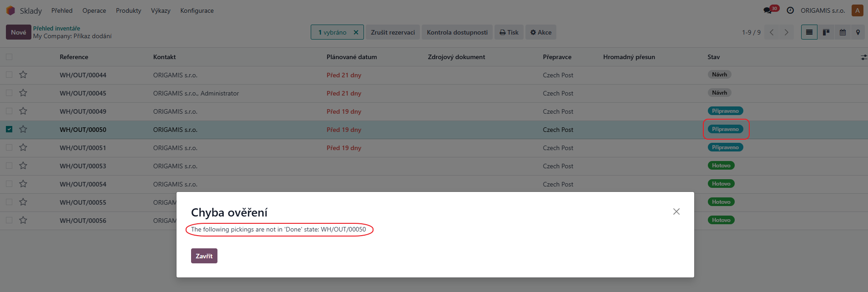Check the WH/OUT/00051 row checkbox

click(x=9, y=147)
